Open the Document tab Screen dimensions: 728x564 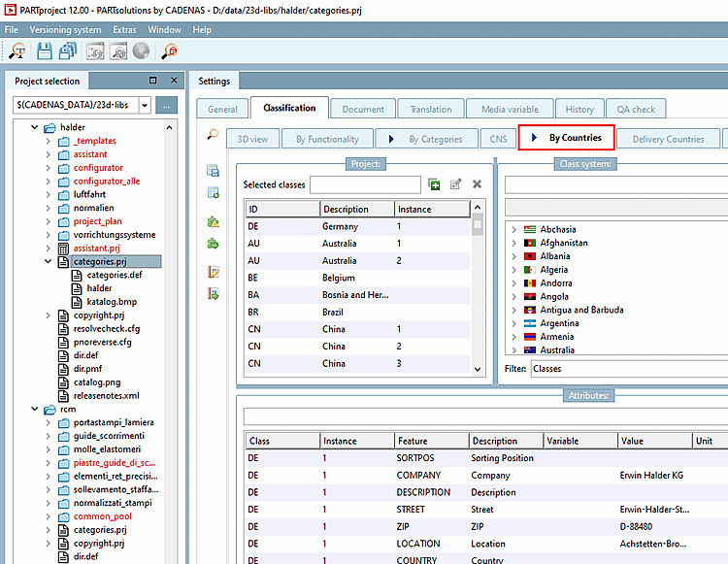point(363,109)
